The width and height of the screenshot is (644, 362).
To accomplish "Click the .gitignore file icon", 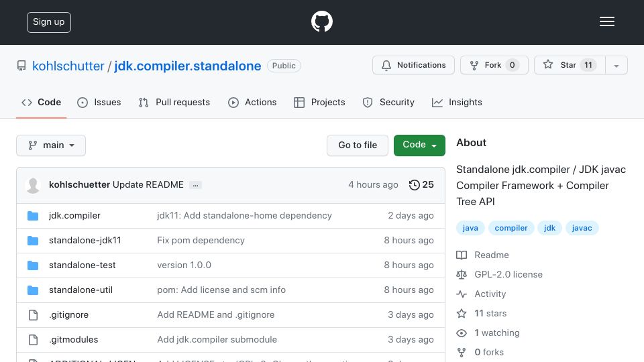I will [x=33, y=315].
